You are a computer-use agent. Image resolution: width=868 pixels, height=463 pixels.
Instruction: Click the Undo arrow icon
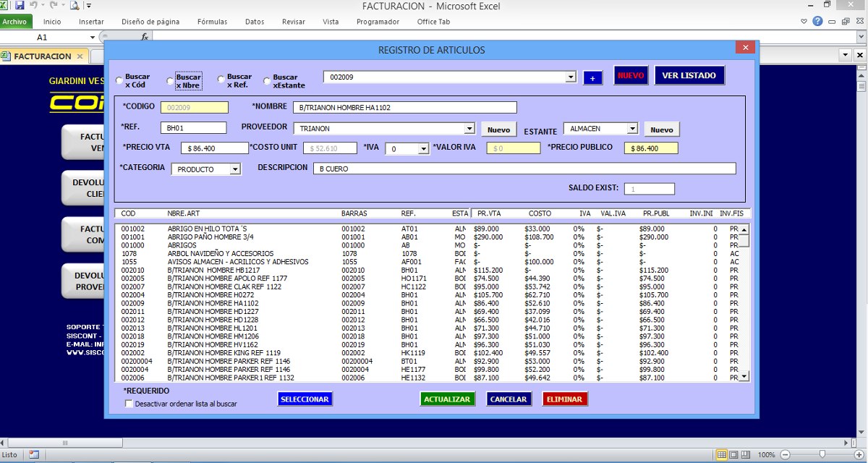point(33,6)
